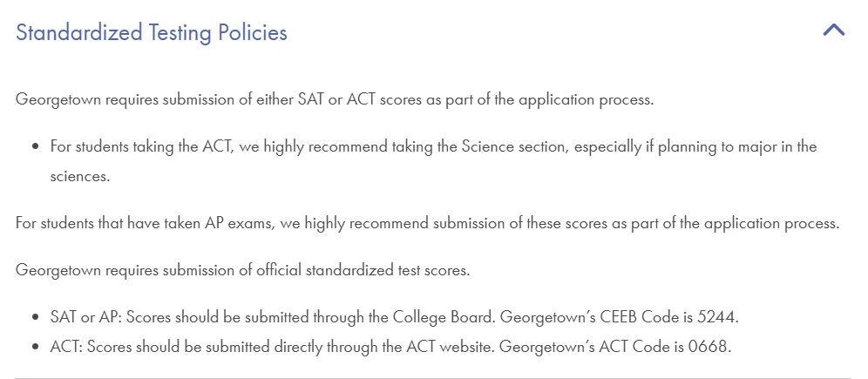Click the bullet dot before "SAT or AP"
Image resolution: width=868 pixels, height=379 pixels.
click(36, 318)
